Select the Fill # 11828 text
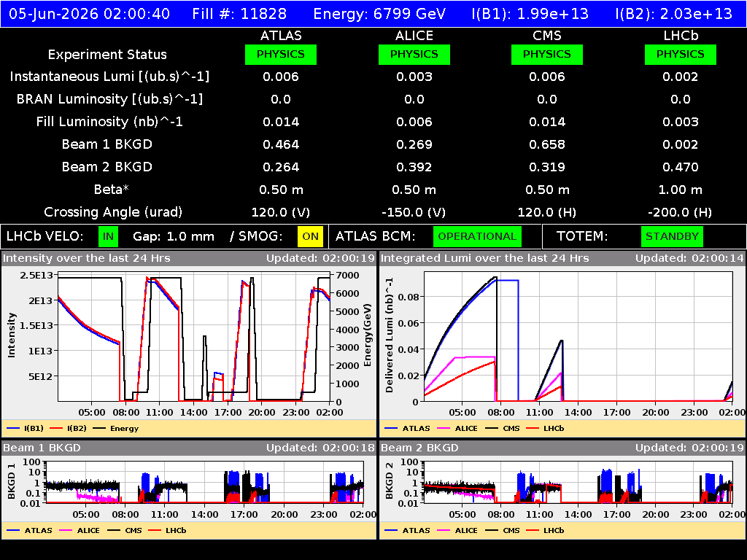747x560 pixels. [x=239, y=13]
